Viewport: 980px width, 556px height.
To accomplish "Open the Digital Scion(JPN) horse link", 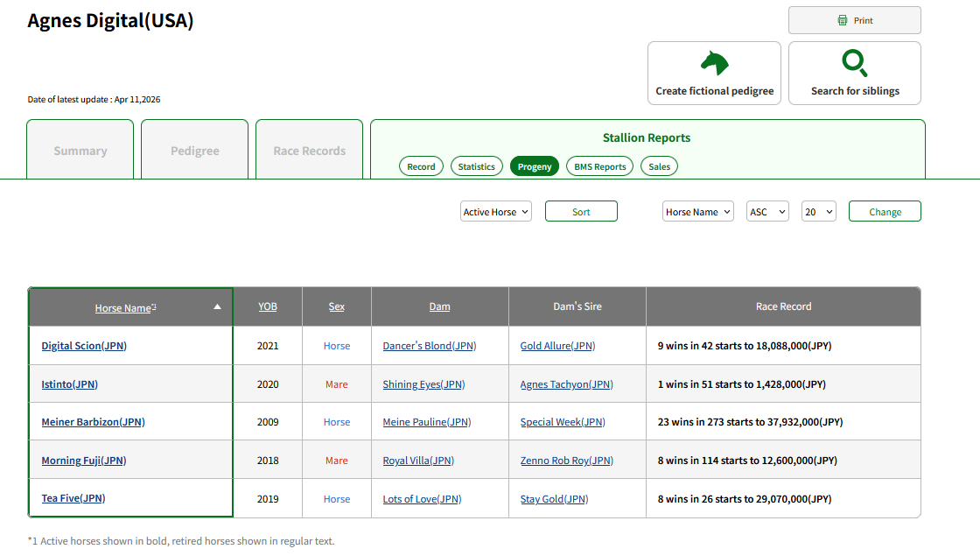I will pos(84,346).
